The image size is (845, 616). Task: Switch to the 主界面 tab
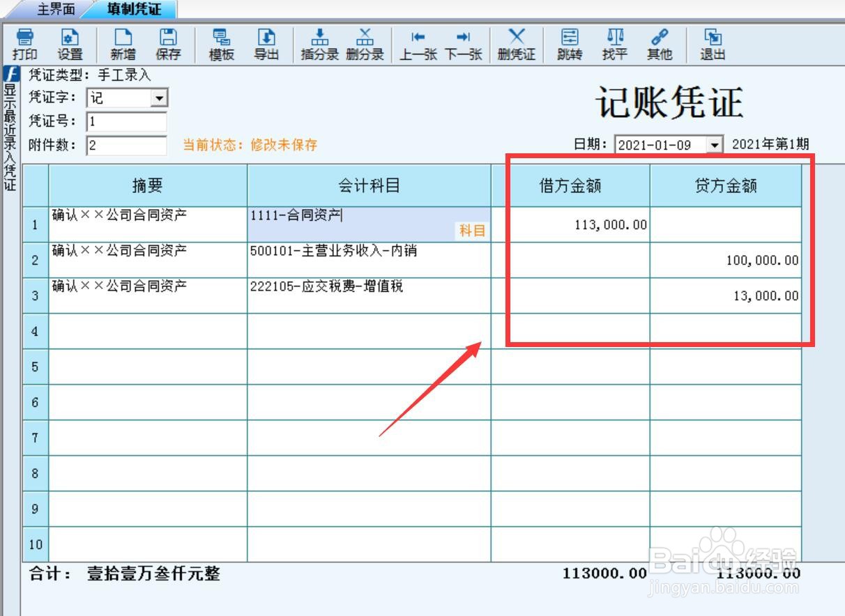56,9
